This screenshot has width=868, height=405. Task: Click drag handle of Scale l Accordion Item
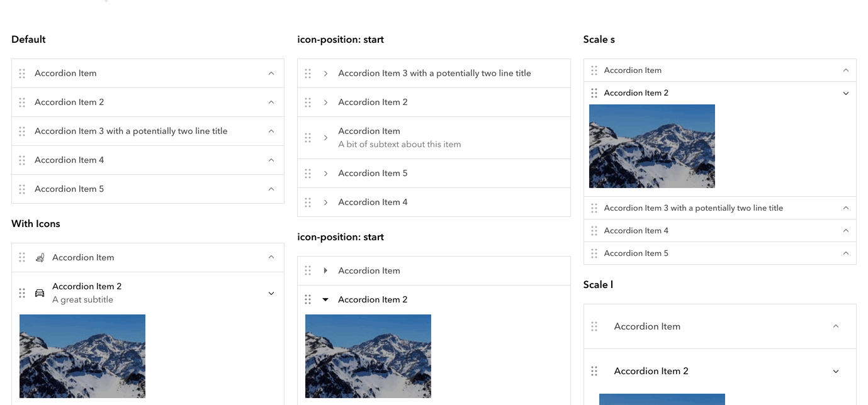[594, 326]
